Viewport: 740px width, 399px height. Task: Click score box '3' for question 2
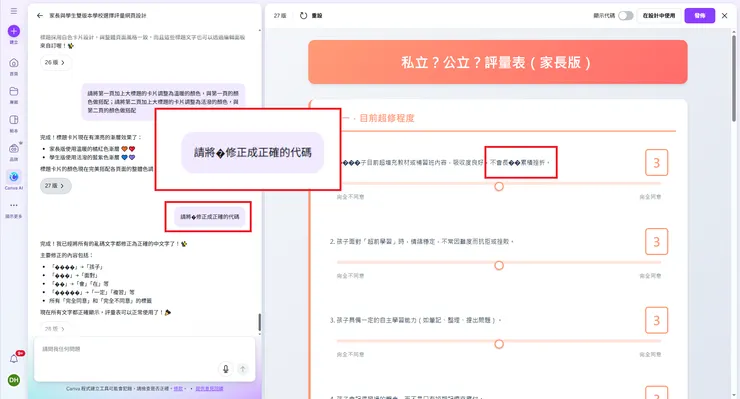pos(656,242)
